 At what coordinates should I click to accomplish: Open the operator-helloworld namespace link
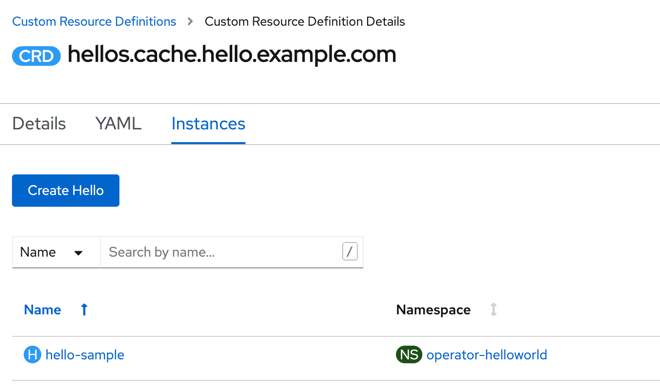tap(487, 355)
